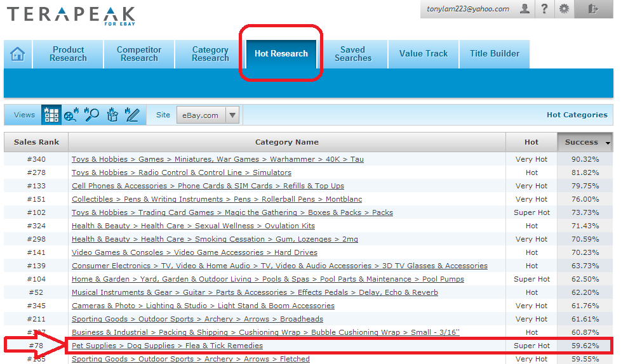Switch to the hot media film-reel view
The image size is (621, 364).
coord(71,115)
